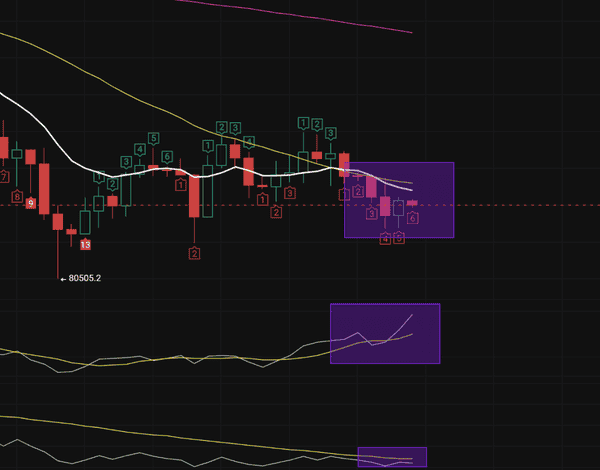Click the green 6 count label
600x470 pixels.
[167, 157]
